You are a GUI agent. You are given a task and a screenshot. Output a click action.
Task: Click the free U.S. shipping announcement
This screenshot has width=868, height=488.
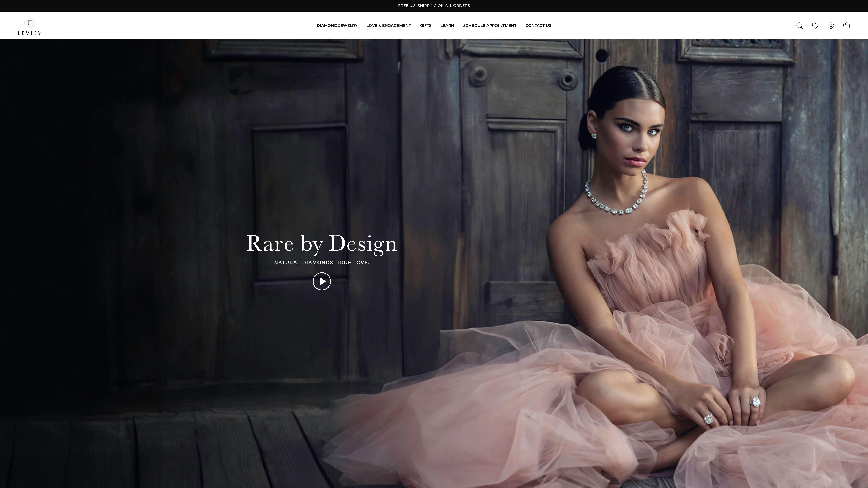(x=434, y=6)
